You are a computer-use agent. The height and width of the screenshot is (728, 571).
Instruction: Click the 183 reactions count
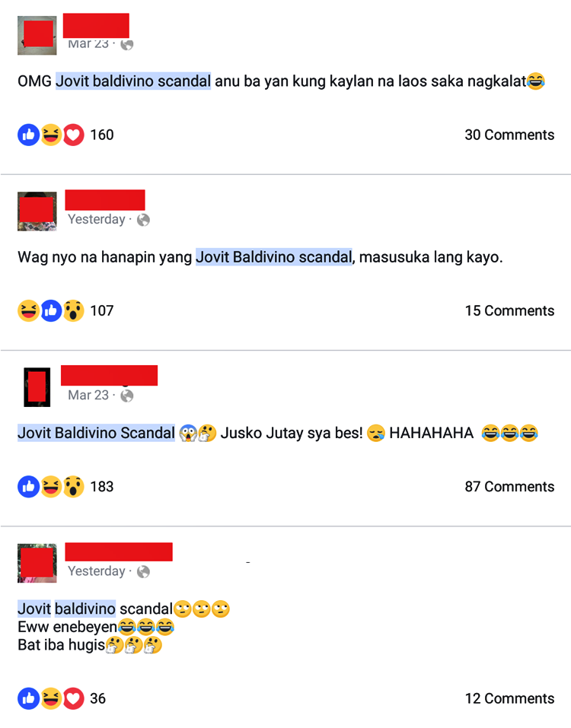pos(102,487)
